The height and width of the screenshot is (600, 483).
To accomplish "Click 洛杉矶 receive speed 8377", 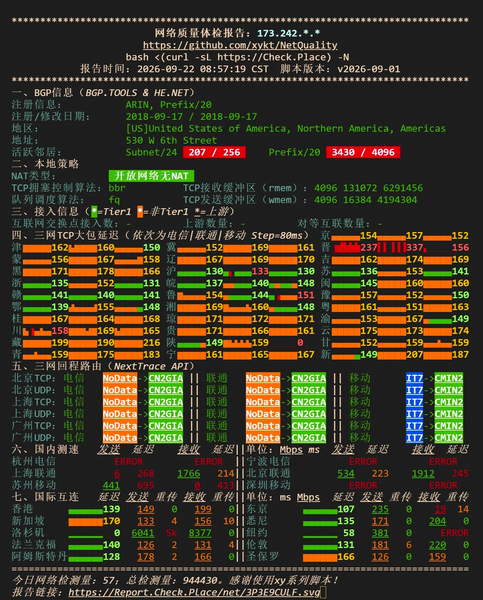I will click(200, 533).
